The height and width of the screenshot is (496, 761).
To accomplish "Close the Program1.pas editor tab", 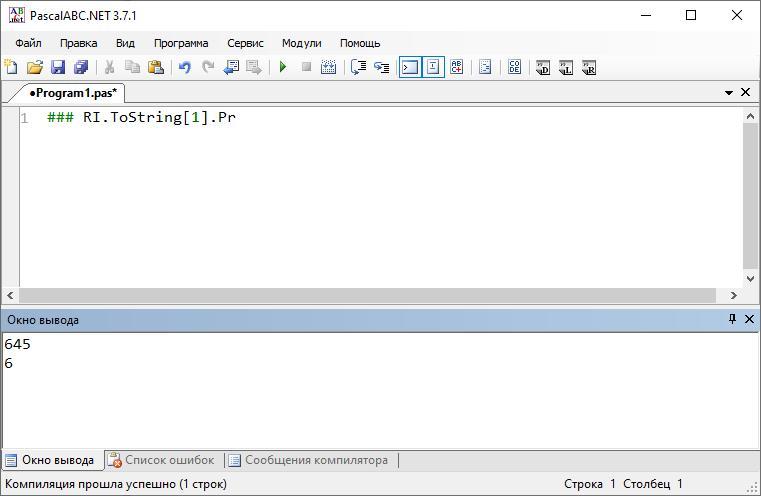I will (x=745, y=92).
